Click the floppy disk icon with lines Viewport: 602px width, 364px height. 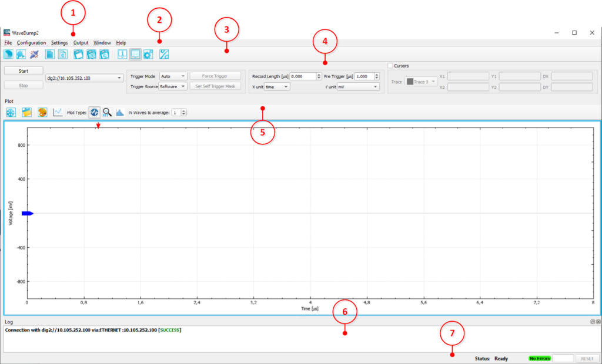tap(91, 55)
